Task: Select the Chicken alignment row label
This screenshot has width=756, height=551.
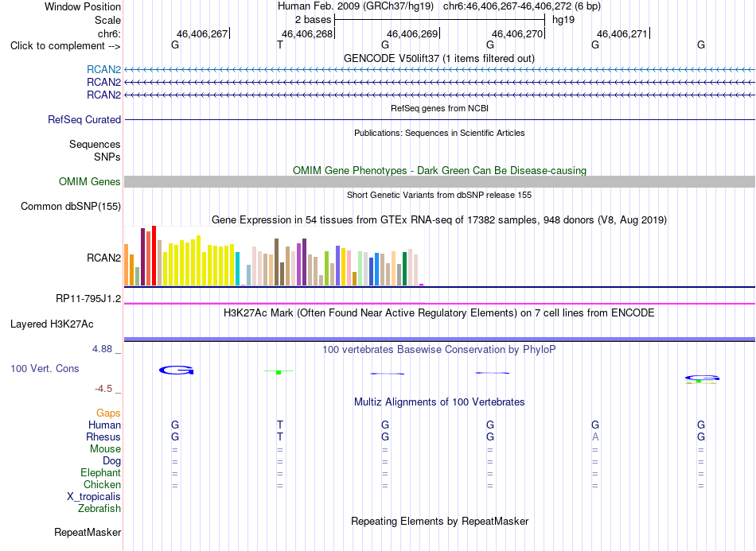Action: tap(102, 484)
